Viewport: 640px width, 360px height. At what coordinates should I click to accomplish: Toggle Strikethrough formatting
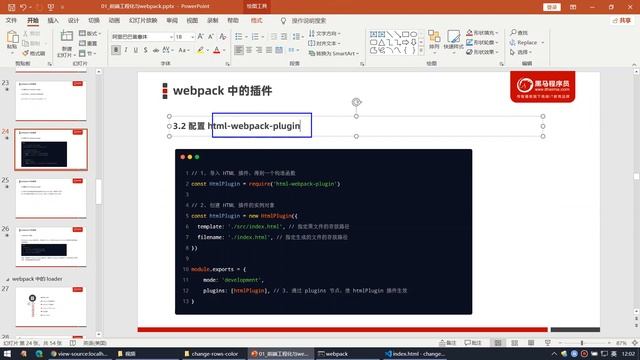(156, 50)
